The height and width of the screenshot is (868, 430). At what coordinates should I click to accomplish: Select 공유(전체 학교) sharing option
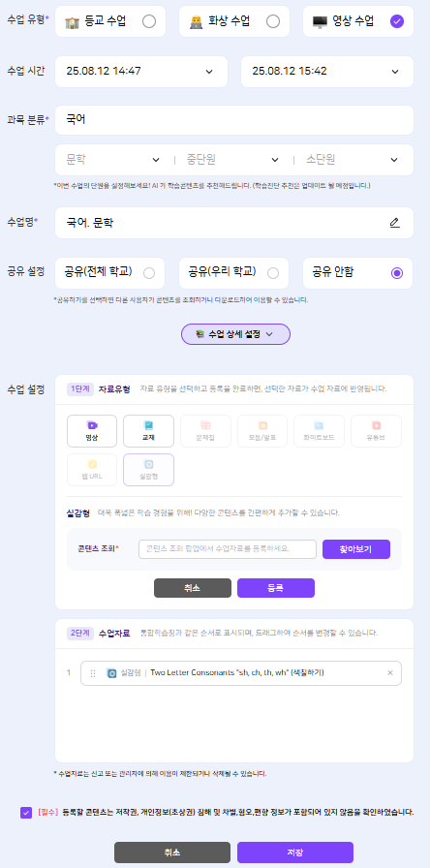(x=149, y=273)
